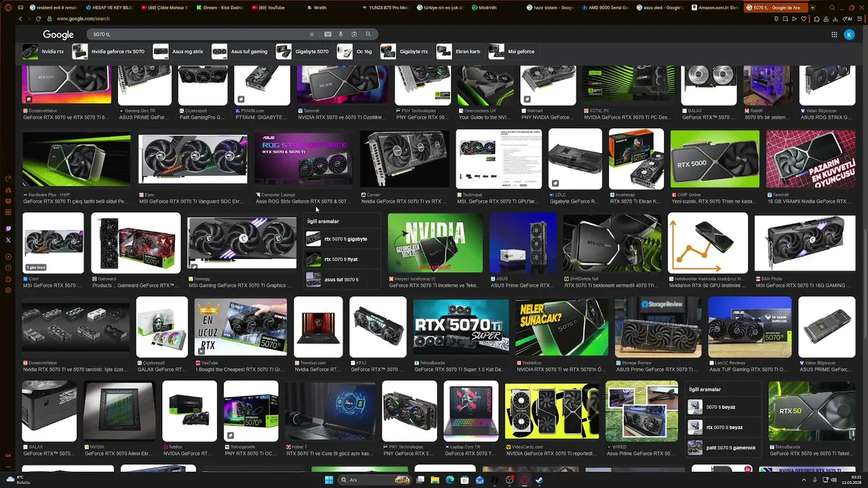Screen dimensions: 868x488
Task: Open Microsoft Store from the taskbar
Action: pyautogui.click(x=465, y=480)
